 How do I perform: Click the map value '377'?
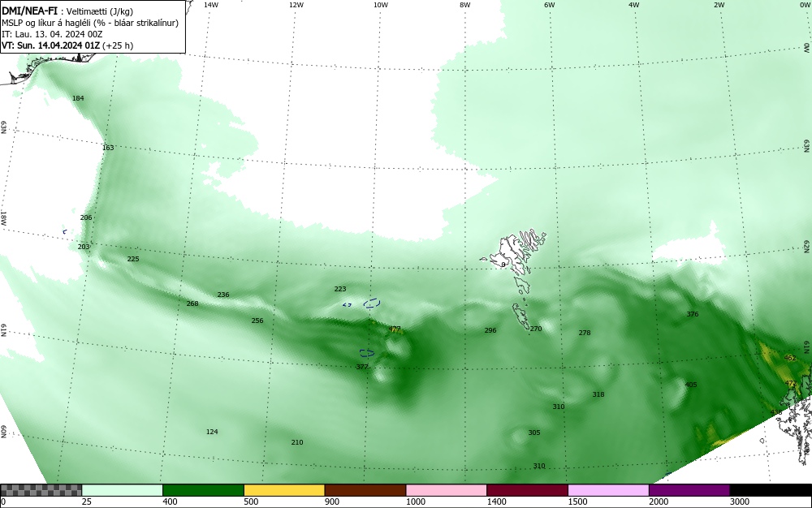coord(362,367)
